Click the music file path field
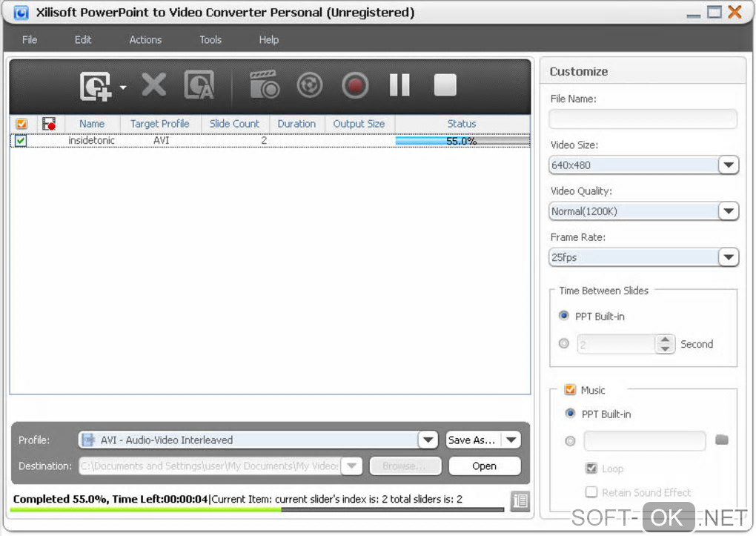Image resolution: width=756 pixels, height=536 pixels. coord(645,441)
